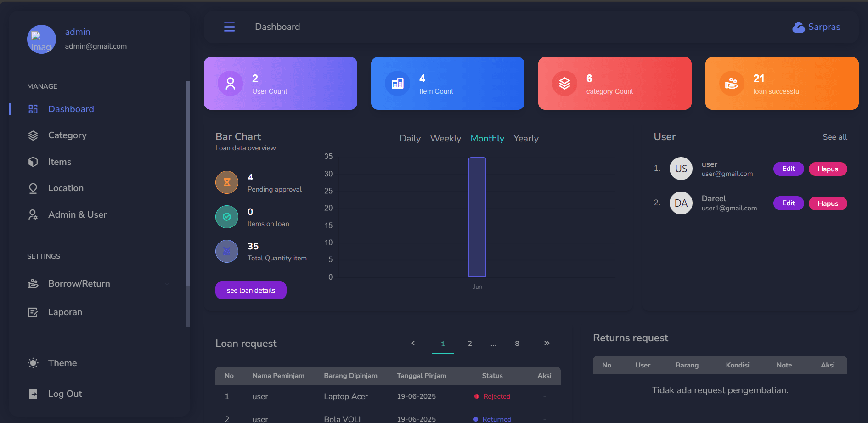Click Edit for user@gmail.com
The width and height of the screenshot is (868, 423).
[x=789, y=169]
